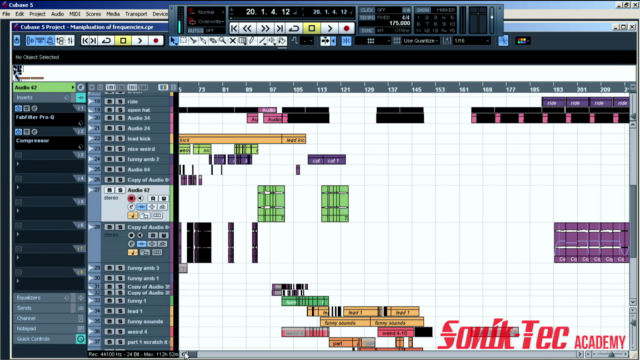
Task: Select the Split scissors tool
Action: (x=193, y=41)
